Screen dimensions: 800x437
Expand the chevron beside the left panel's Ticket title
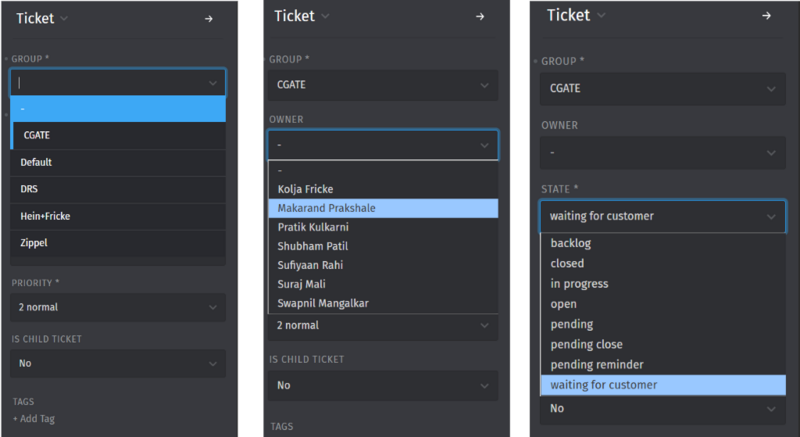tap(64, 18)
